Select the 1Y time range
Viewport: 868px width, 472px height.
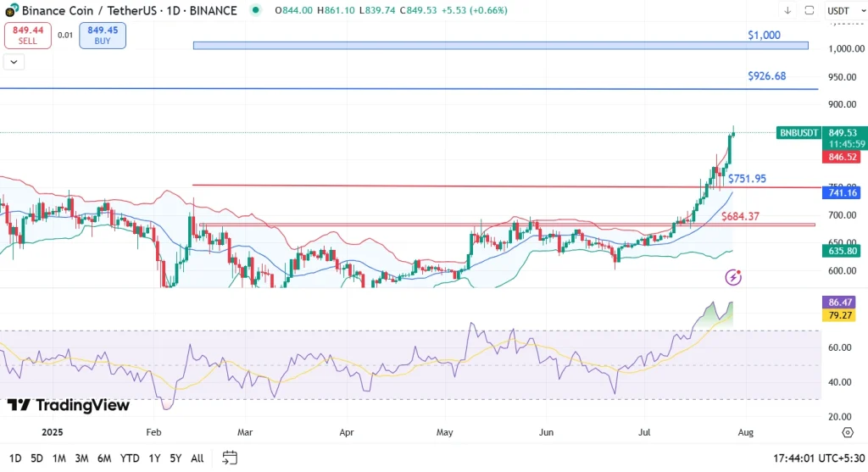154,458
